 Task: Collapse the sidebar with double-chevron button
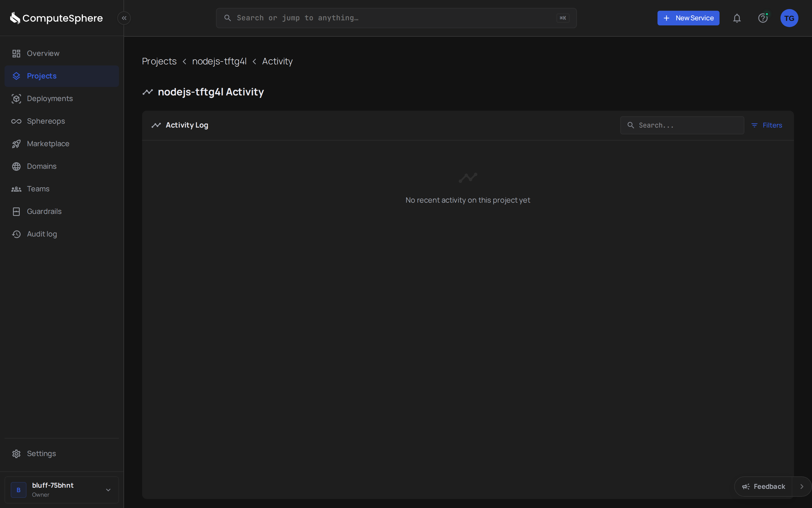click(x=124, y=18)
